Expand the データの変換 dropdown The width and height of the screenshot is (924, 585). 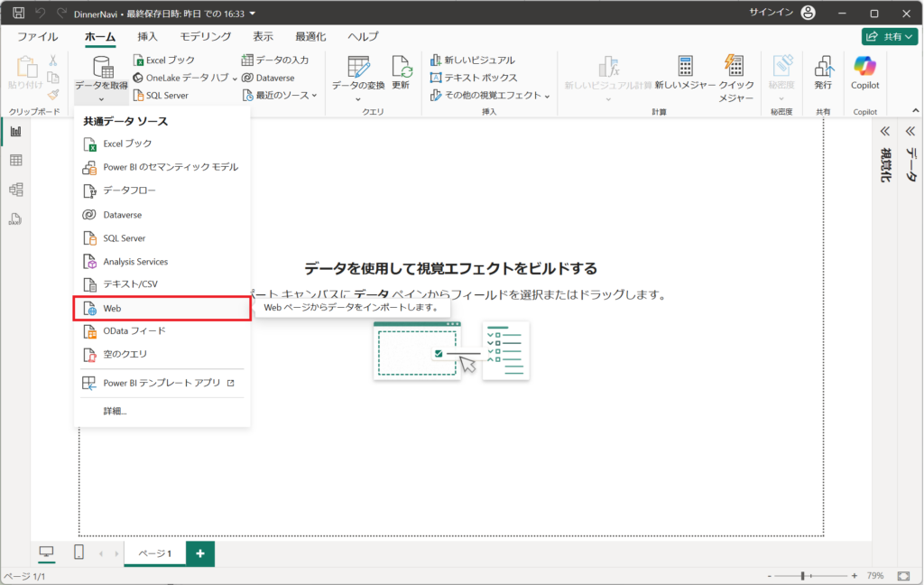(358, 99)
